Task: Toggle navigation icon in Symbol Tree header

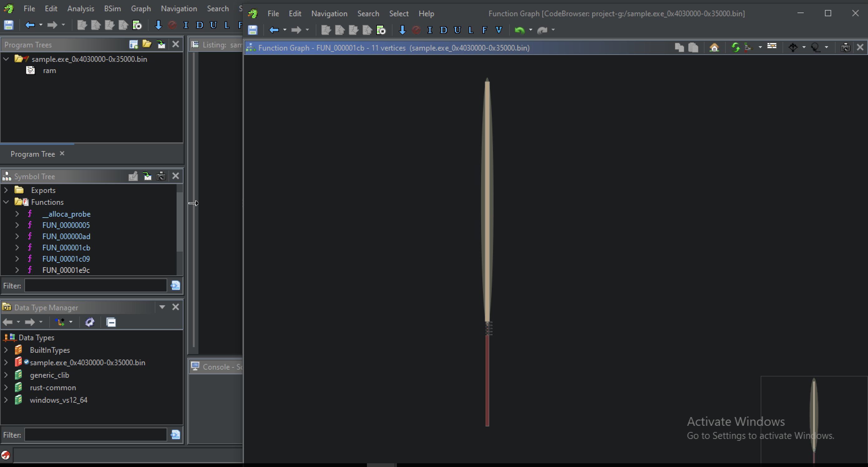Action: tap(147, 176)
